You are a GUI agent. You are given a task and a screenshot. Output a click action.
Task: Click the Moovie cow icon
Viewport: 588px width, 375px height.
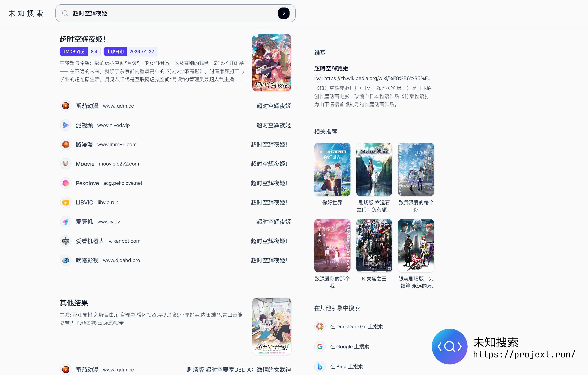tap(66, 164)
